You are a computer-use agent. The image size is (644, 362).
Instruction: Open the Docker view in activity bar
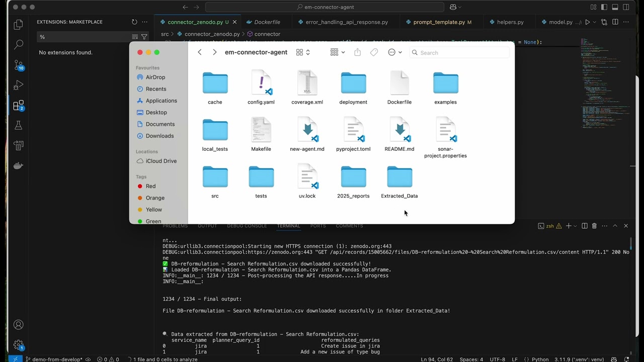point(19,165)
